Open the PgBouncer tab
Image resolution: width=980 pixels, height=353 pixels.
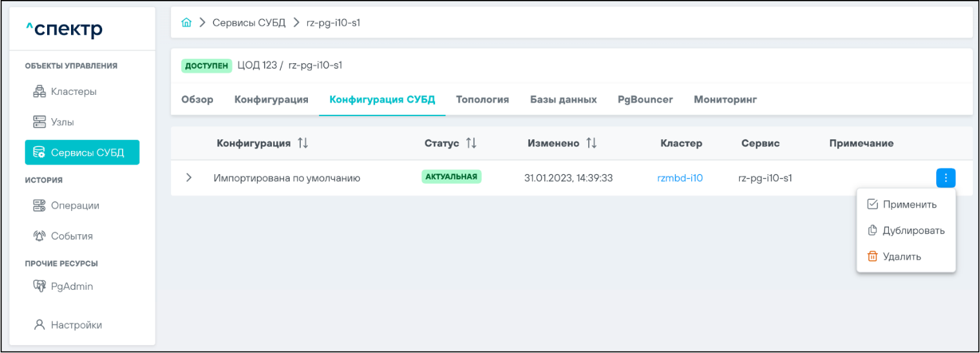click(645, 99)
